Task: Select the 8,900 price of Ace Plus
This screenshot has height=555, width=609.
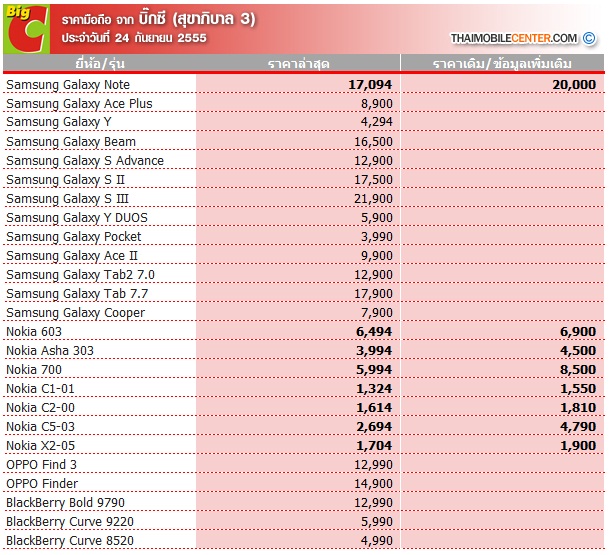Action: coord(377,104)
